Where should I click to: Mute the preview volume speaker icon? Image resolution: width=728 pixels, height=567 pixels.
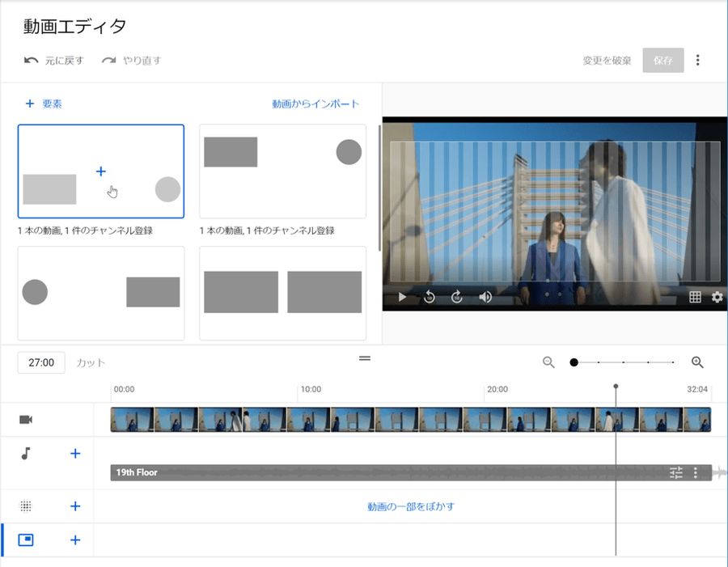pyautogui.click(x=485, y=297)
